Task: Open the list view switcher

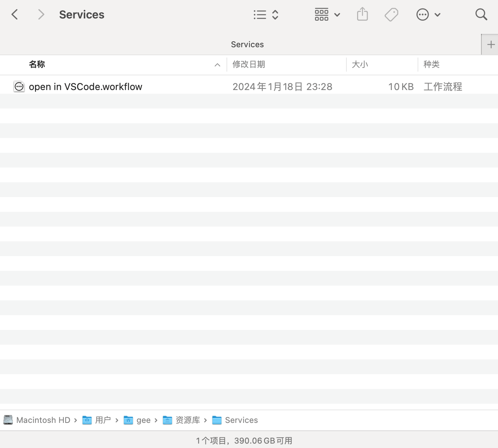Action: 266,15
